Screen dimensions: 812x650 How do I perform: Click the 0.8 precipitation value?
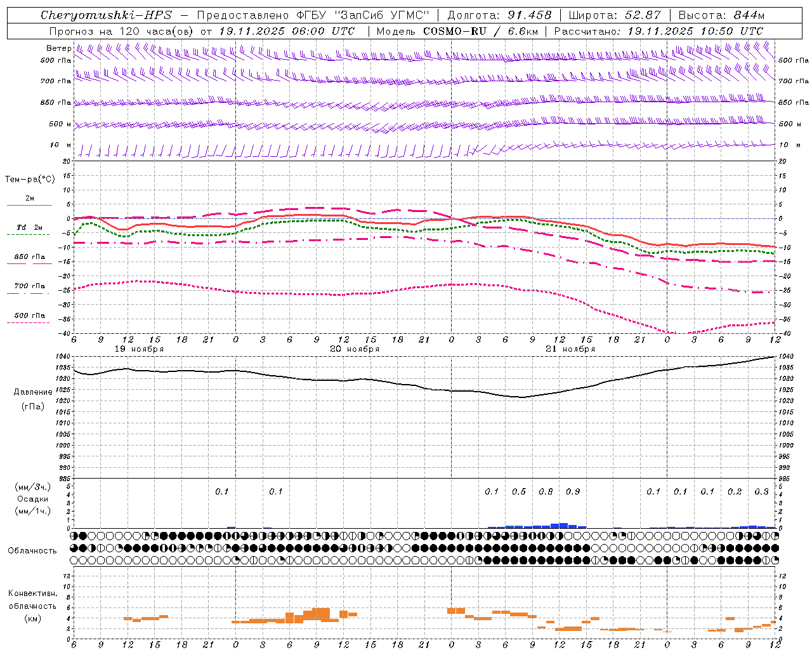click(x=546, y=492)
